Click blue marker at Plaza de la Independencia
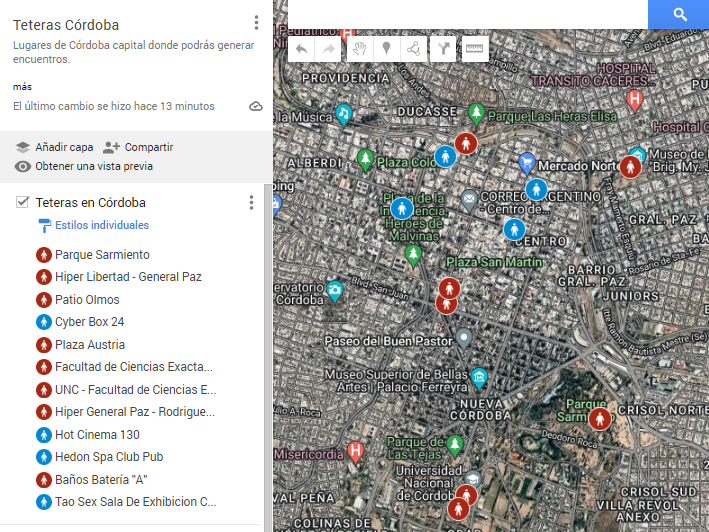 pos(402,208)
